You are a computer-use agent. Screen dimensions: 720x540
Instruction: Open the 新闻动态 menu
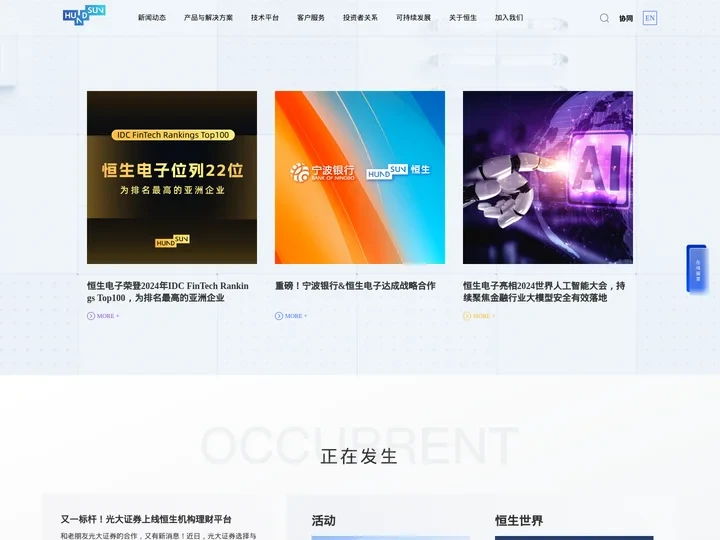pyautogui.click(x=152, y=17)
